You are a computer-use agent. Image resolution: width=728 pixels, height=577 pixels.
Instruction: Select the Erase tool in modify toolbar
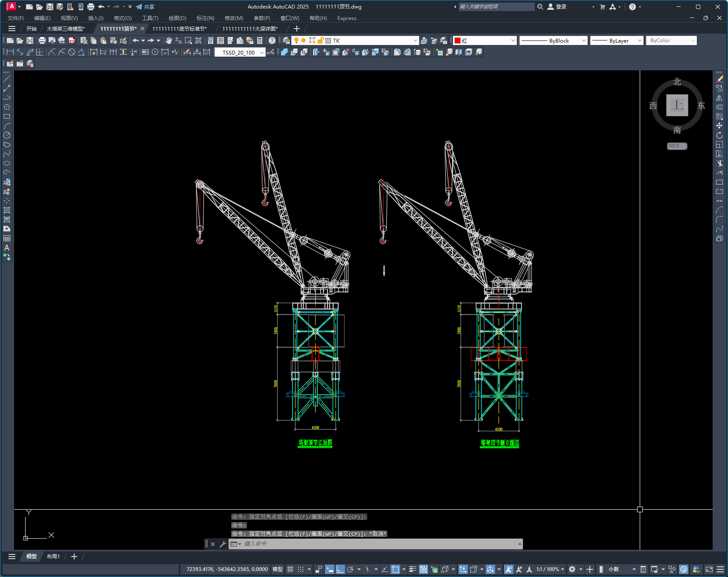pos(719,79)
